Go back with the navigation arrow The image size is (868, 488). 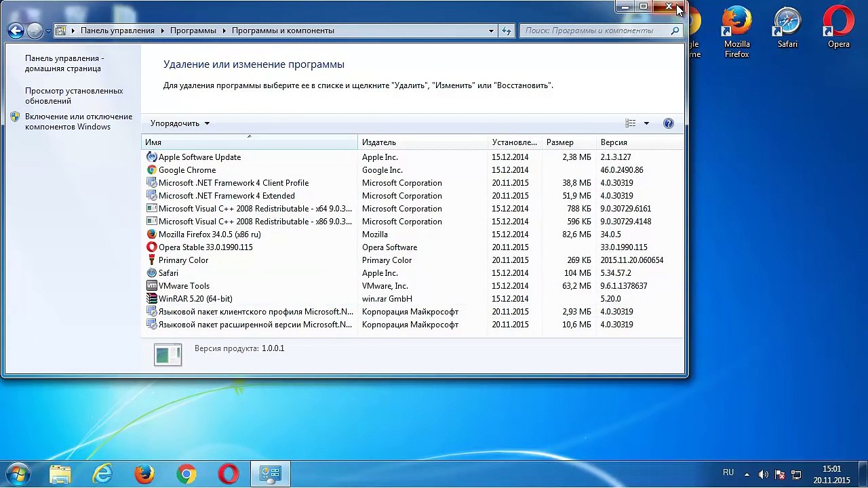coord(16,30)
